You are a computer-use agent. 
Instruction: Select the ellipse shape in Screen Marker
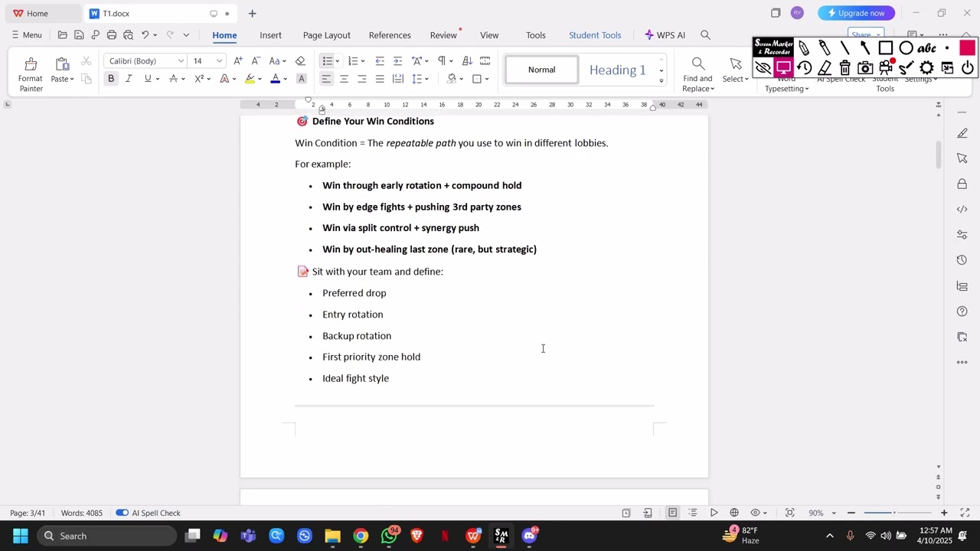tap(906, 48)
